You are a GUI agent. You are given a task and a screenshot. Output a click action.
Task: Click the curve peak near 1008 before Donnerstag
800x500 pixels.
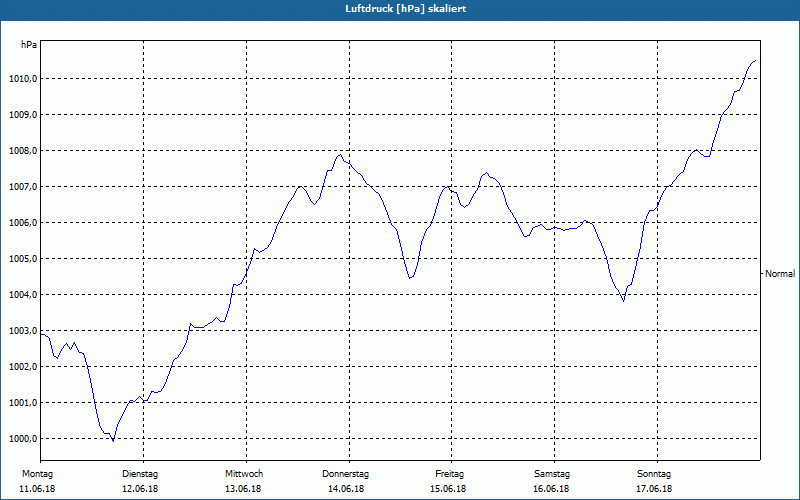[x=340, y=154]
